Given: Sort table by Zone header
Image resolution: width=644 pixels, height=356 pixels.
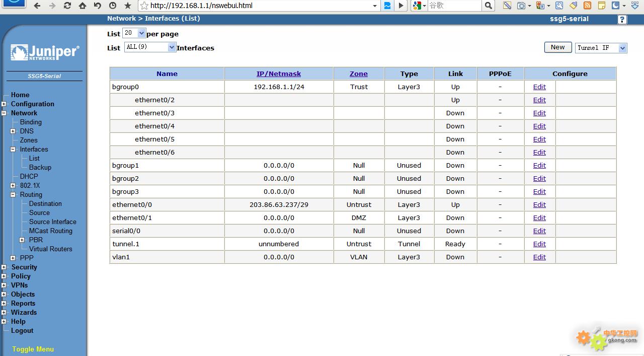Looking at the screenshot, I should [359, 74].
